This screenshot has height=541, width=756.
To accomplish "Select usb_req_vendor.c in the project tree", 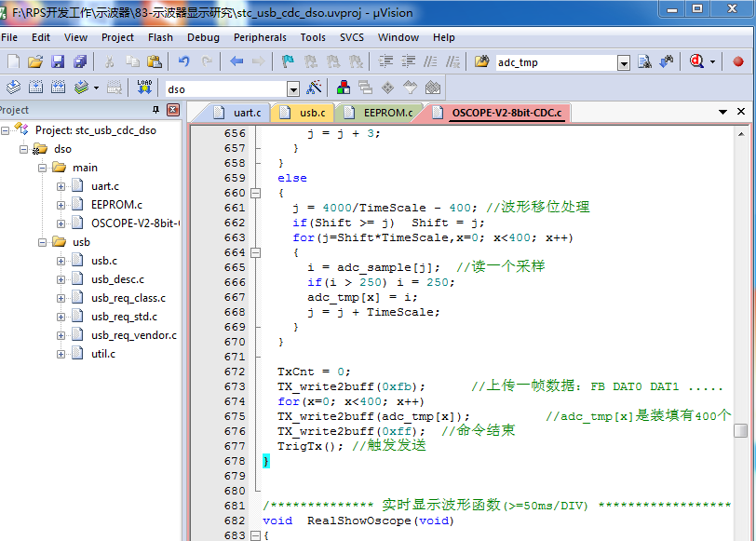I will coord(134,335).
